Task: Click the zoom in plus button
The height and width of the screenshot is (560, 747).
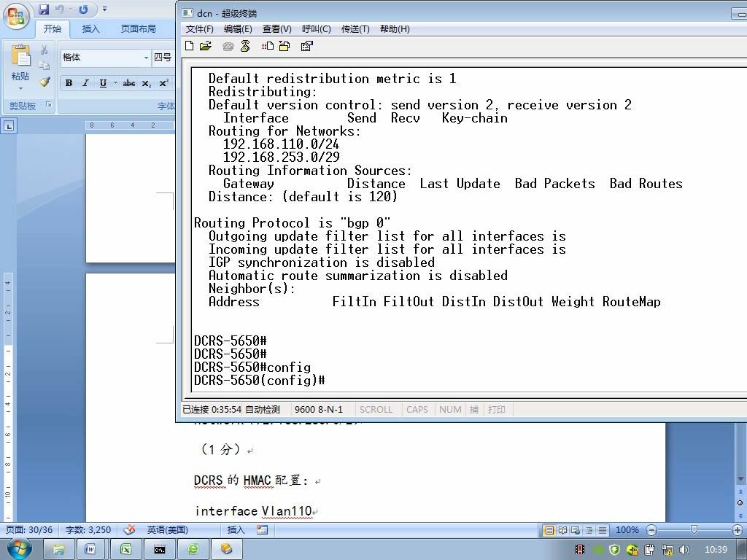Action: click(737, 530)
